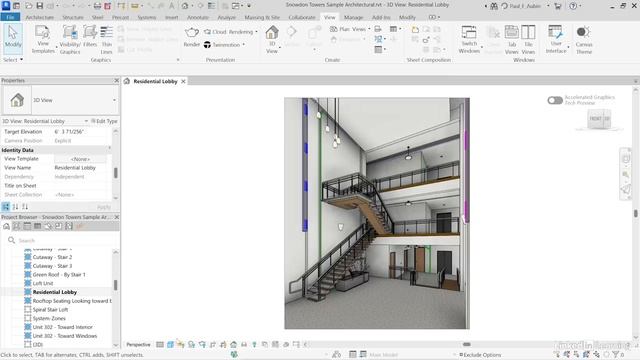The image size is (640, 360).
Task: Close the Residential Lobby view tab
Action: (x=183, y=81)
